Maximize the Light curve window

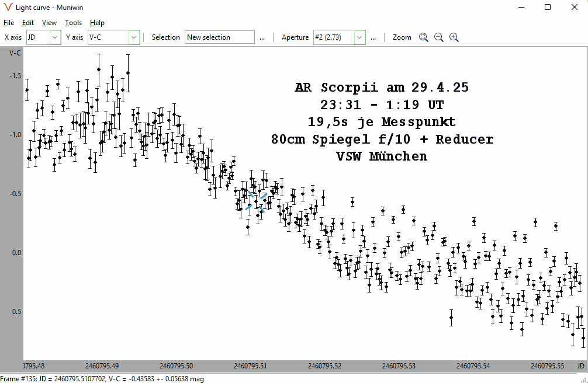[x=548, y=7]
